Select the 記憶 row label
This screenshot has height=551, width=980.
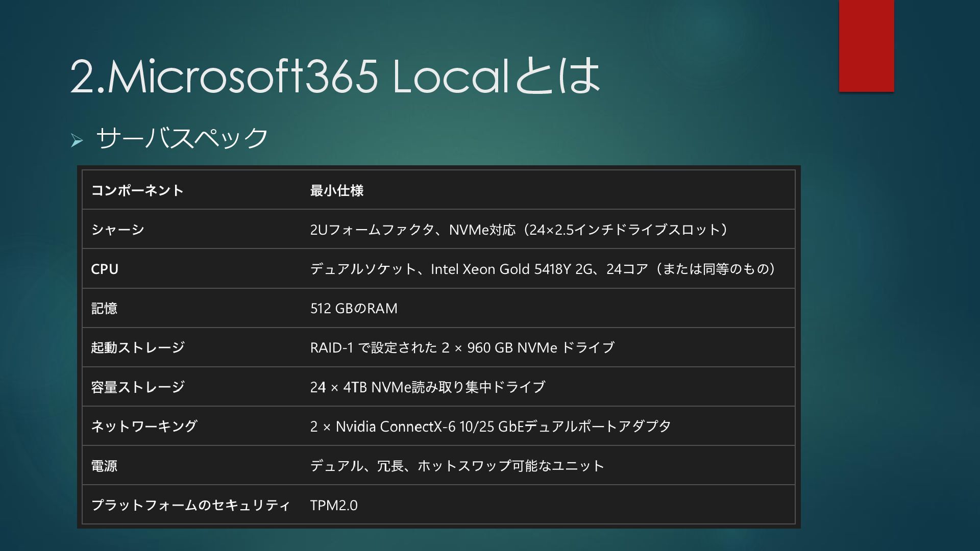(104, 308)
